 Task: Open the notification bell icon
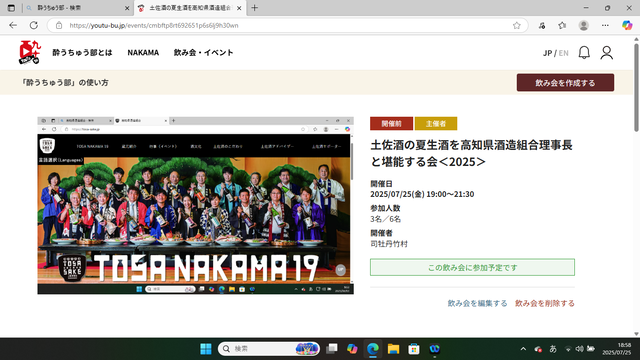(584, 53)
